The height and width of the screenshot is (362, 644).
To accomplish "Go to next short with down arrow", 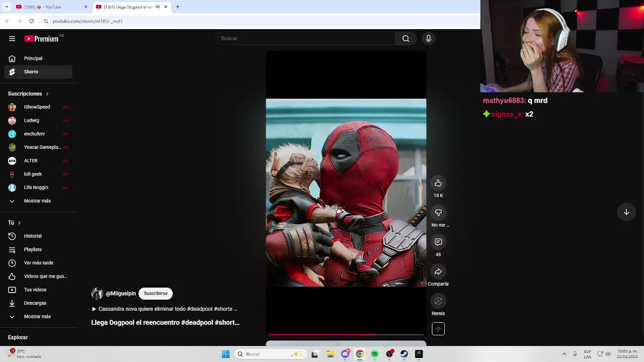I will pyautogui.click(x=626, y=212).
